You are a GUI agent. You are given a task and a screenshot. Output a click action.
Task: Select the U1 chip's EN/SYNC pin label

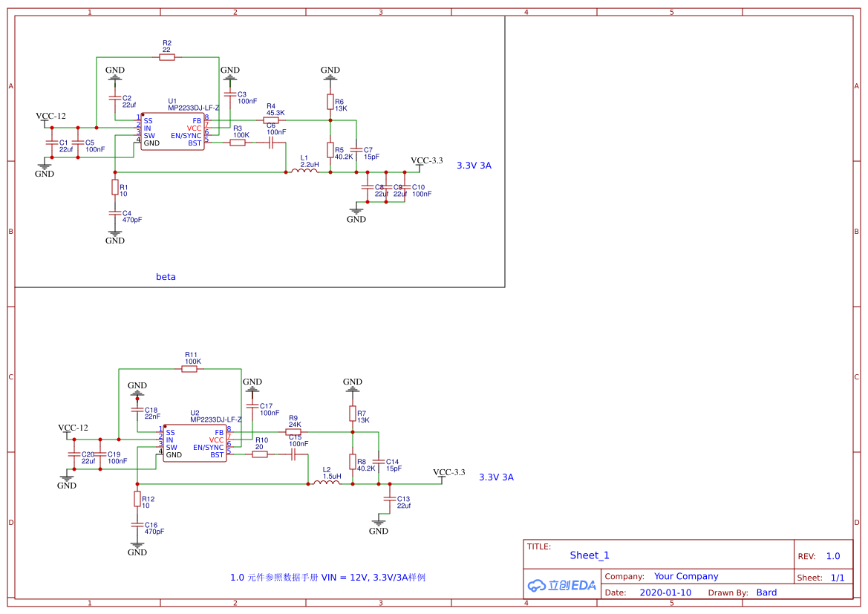click(x=186, y=136)
